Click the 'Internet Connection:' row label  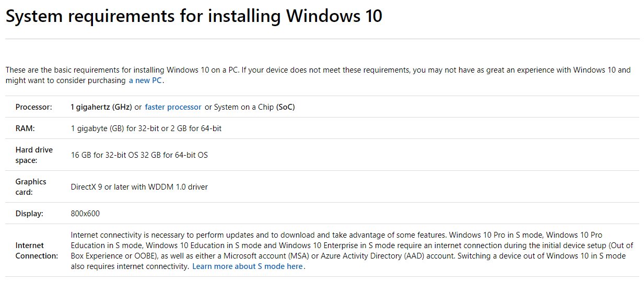37,251
